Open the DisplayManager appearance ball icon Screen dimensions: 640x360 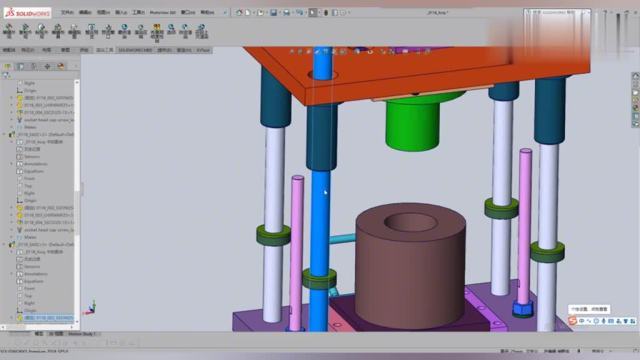[61, 66]
